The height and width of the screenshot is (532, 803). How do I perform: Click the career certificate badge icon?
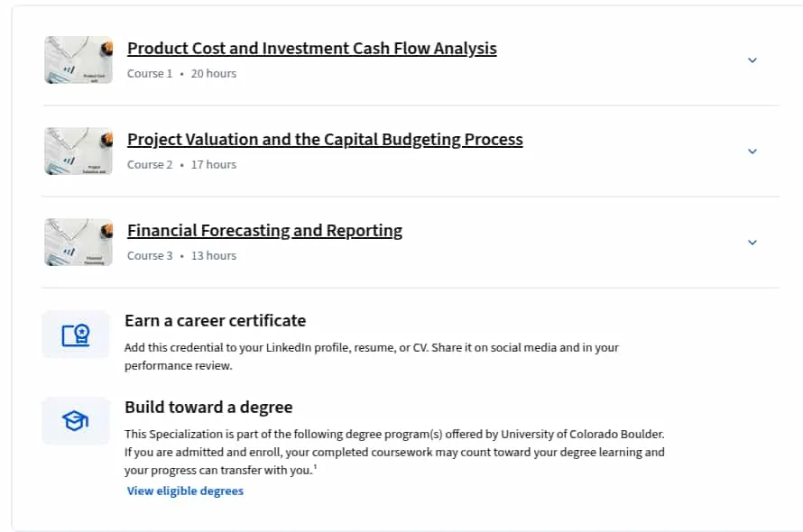pyautogui.click(x=76, y=335)
